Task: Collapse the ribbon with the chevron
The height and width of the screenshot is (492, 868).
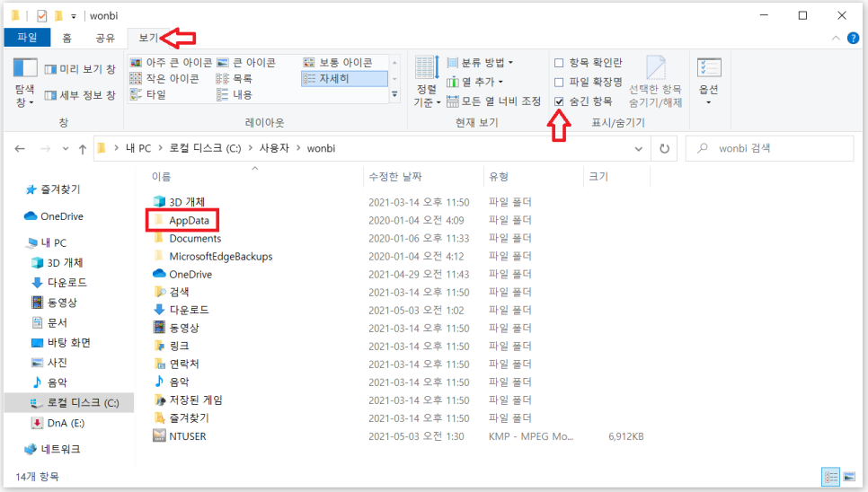Action: tap(836, 38)
